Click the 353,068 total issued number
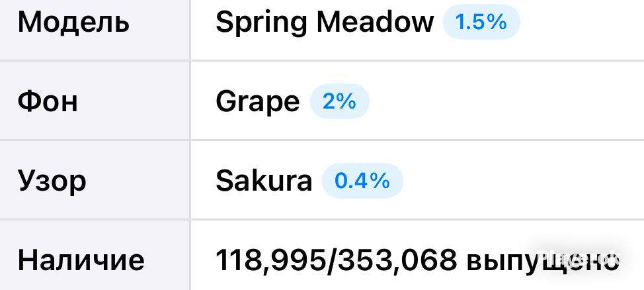Screen dimensions: 644x290 397,260
